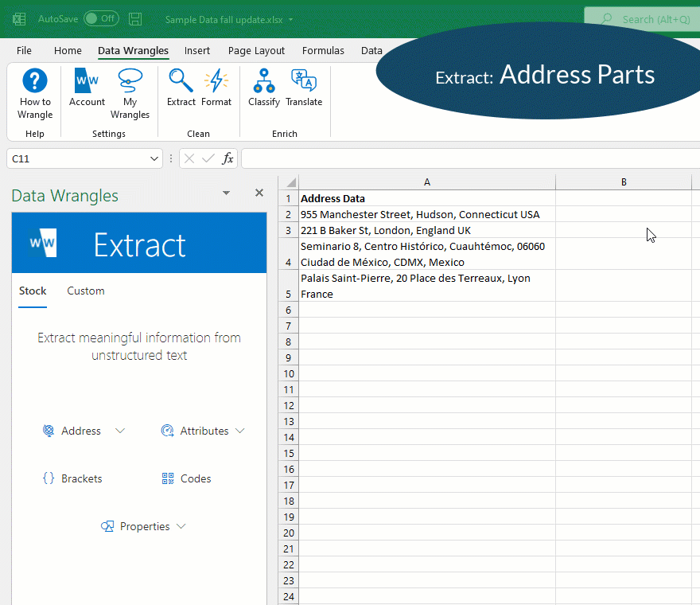Select the Address Data header cell
The height and width of the screenshot is (605, 700).
pos(427,198)
